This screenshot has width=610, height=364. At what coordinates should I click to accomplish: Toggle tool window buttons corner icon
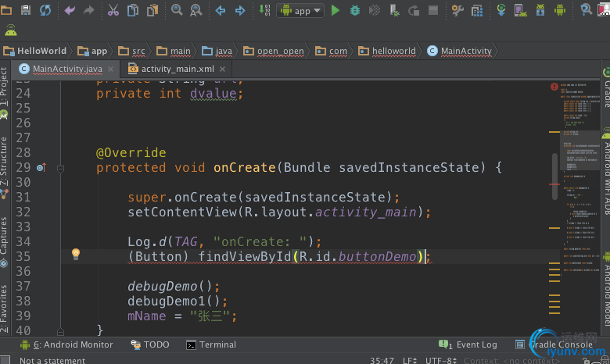[x=5, y=360]
